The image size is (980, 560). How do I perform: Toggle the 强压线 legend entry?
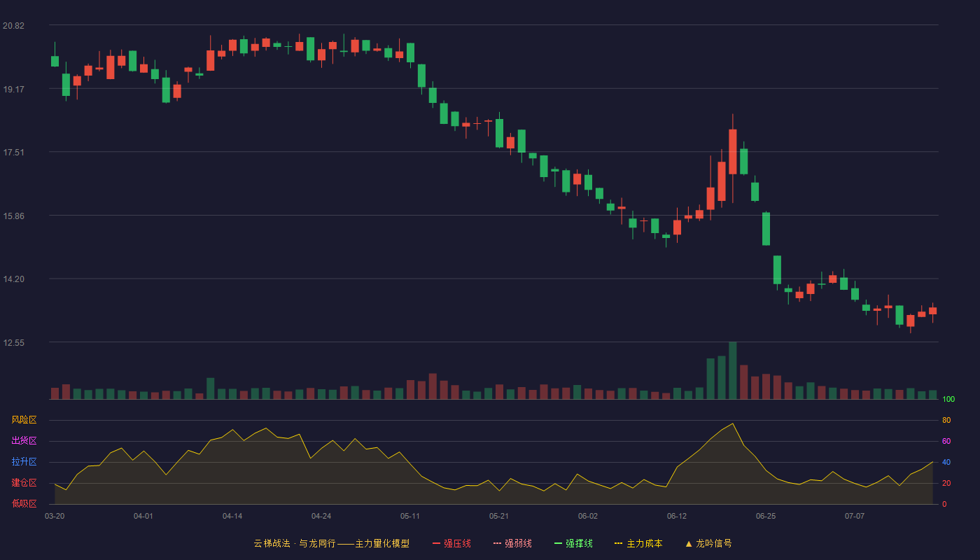pyautogui.click(x=451, y=543)
